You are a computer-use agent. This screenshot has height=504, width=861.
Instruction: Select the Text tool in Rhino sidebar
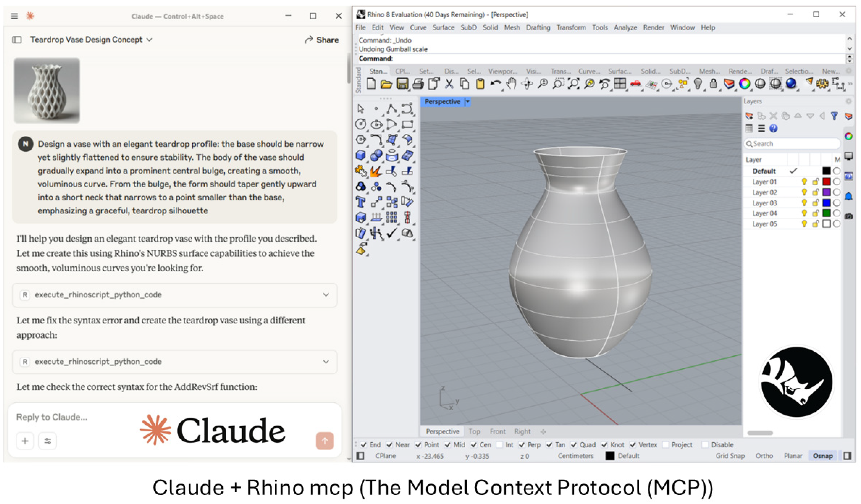point(360,202)
